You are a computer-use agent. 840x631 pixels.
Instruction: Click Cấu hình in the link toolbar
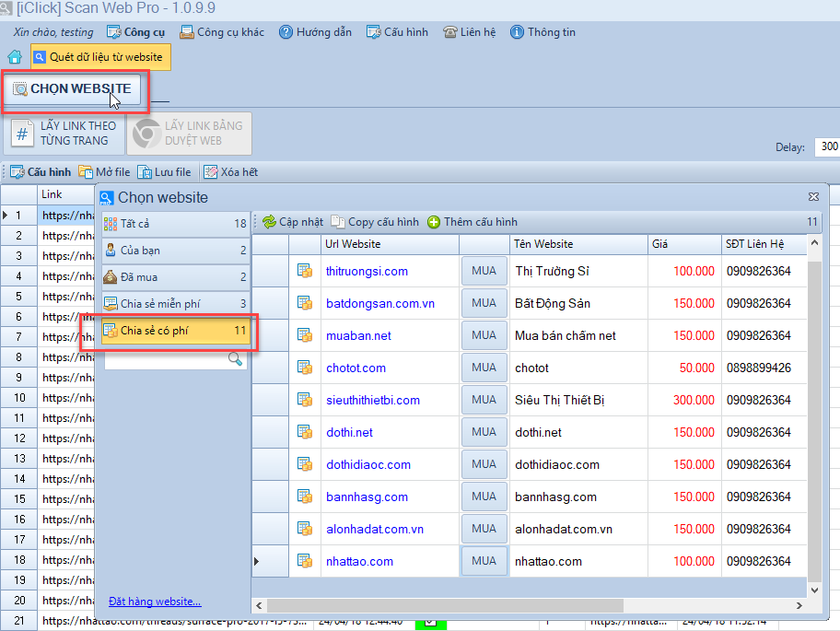coord(41,172)
